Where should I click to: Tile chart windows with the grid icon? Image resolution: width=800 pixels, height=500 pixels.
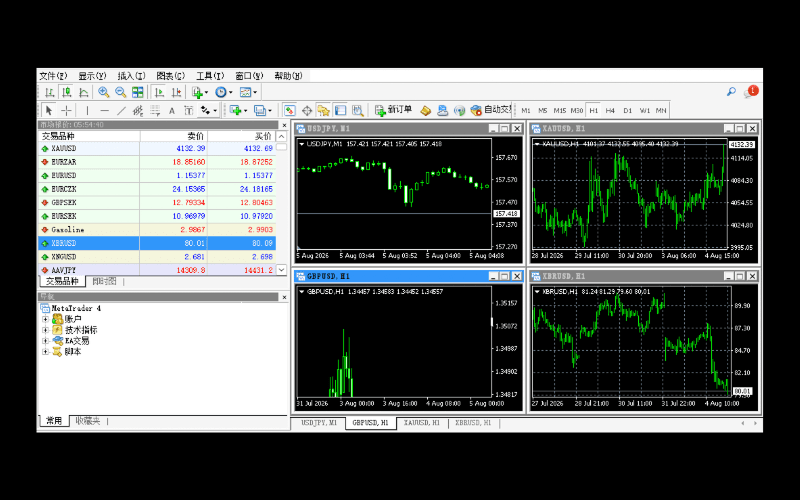tap(137, 92)
